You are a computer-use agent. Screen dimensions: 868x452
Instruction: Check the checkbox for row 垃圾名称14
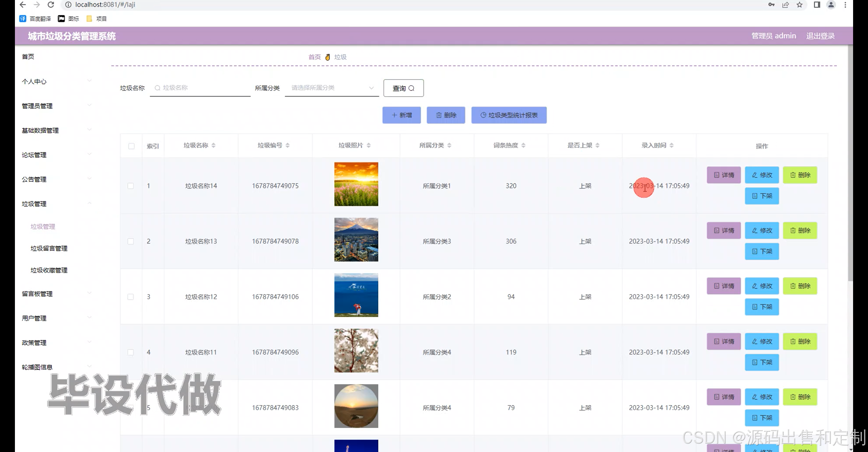click(x=131, y=186)
